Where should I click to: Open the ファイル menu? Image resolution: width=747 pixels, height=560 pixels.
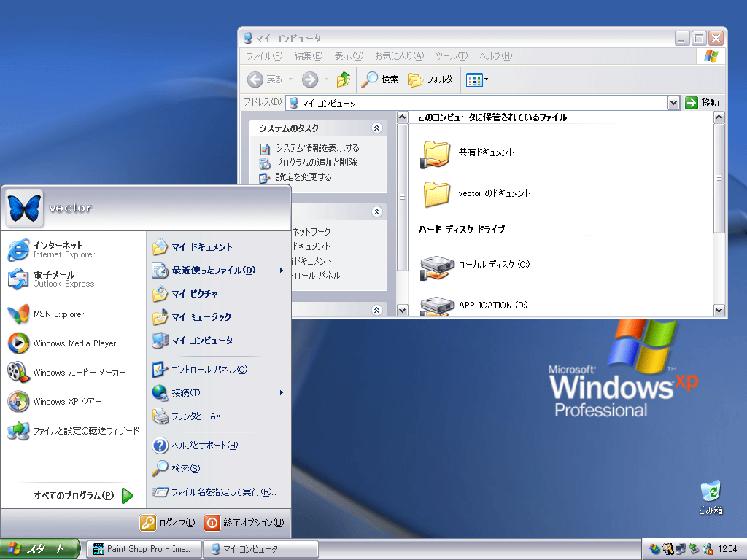[x=264, y=56]
